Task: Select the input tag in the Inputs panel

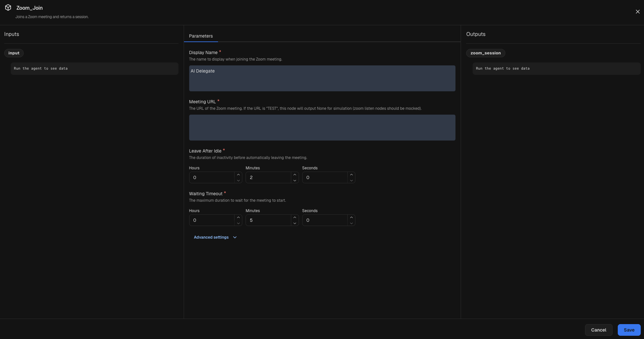Action: point(14,53)
